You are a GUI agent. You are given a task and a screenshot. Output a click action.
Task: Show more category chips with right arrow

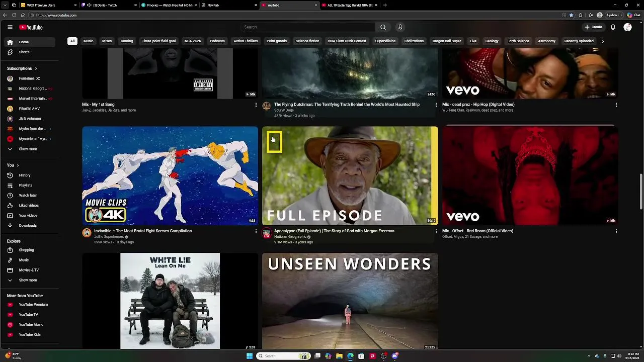click(x=602, y=41)
